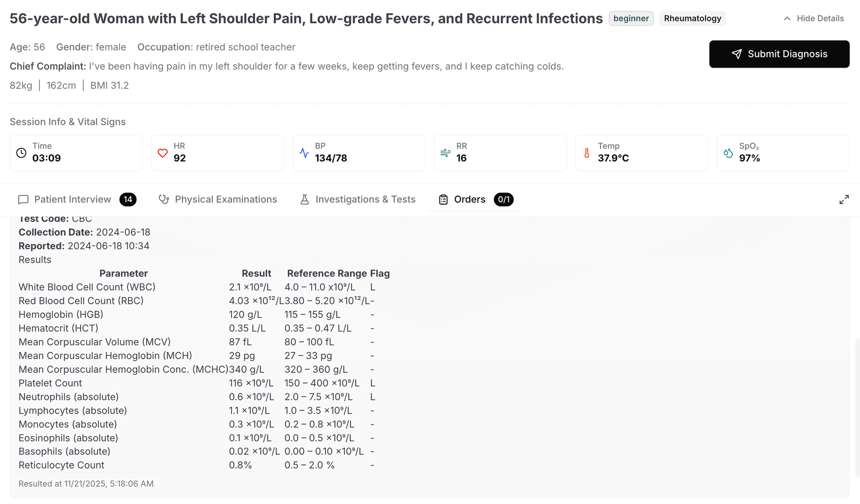The height and width of the screenshot is (504, 860).
Task: Click the thermometer icon on Temp card
Action: [x=587, y=153]
